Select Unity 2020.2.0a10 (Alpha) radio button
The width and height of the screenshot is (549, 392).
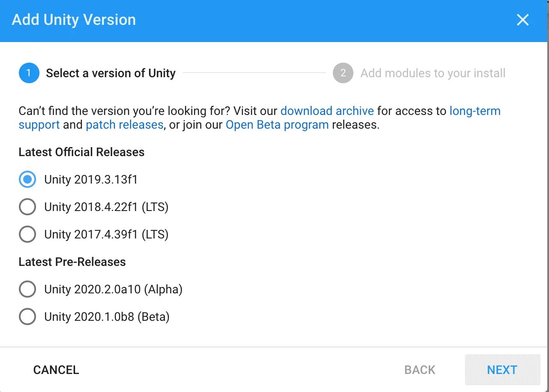pos(27,289)
